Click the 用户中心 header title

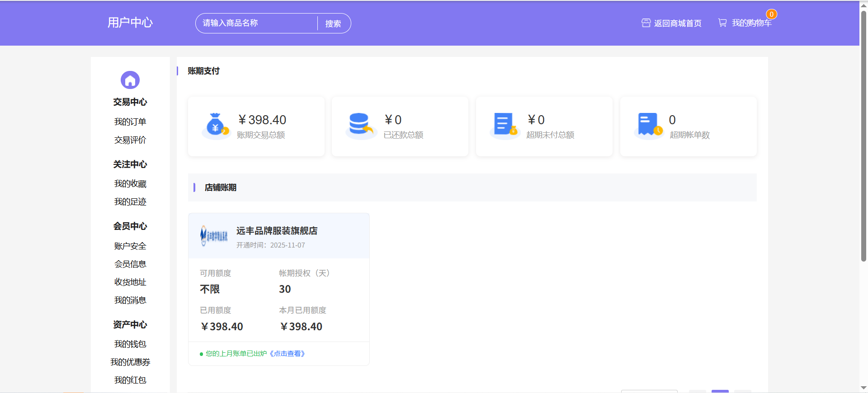click(x=130, y=23)
